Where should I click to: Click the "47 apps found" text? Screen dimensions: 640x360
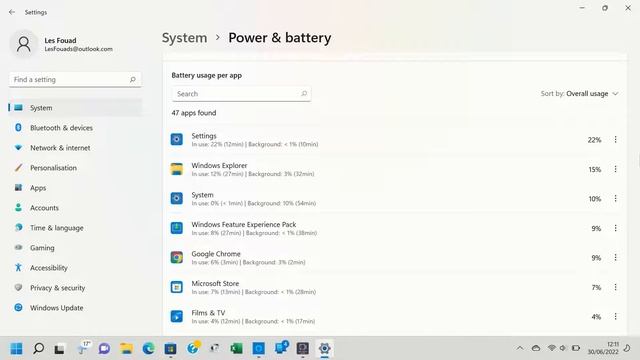(193, 113)
